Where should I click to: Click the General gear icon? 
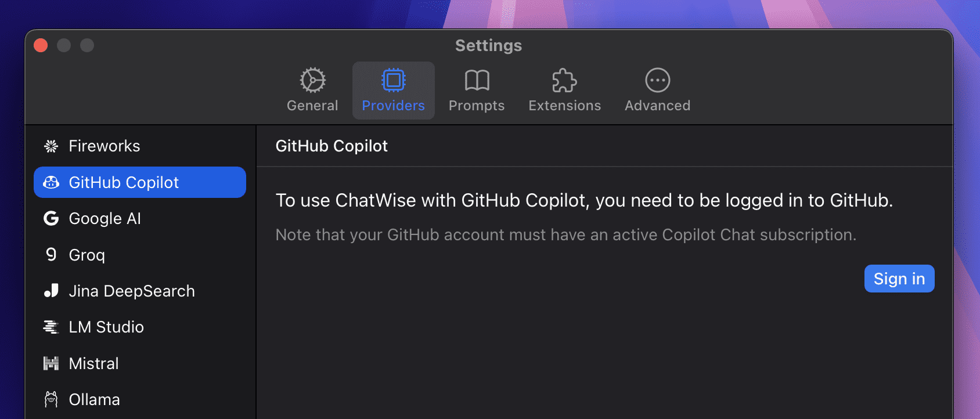[312, 81]
